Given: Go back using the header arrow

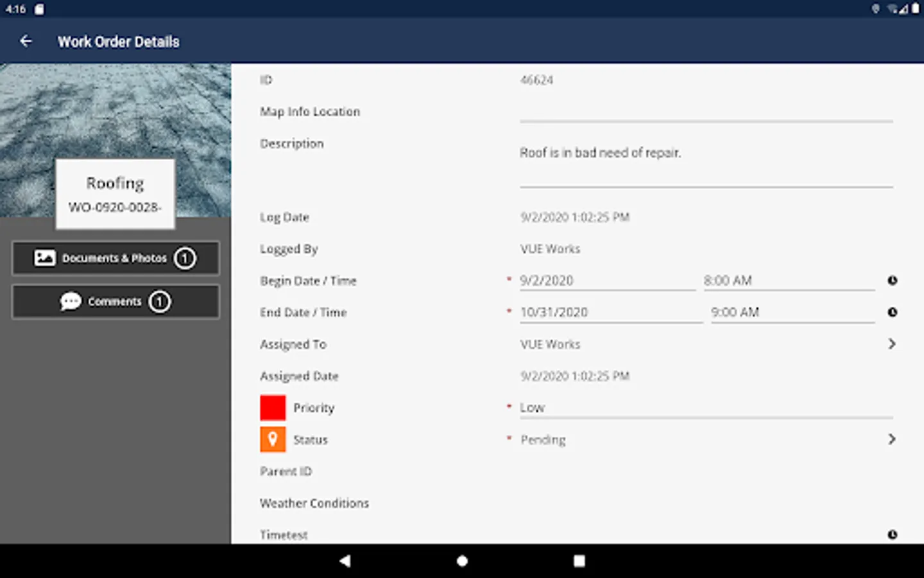Looking at the screenshot, I should click(26, 41).
